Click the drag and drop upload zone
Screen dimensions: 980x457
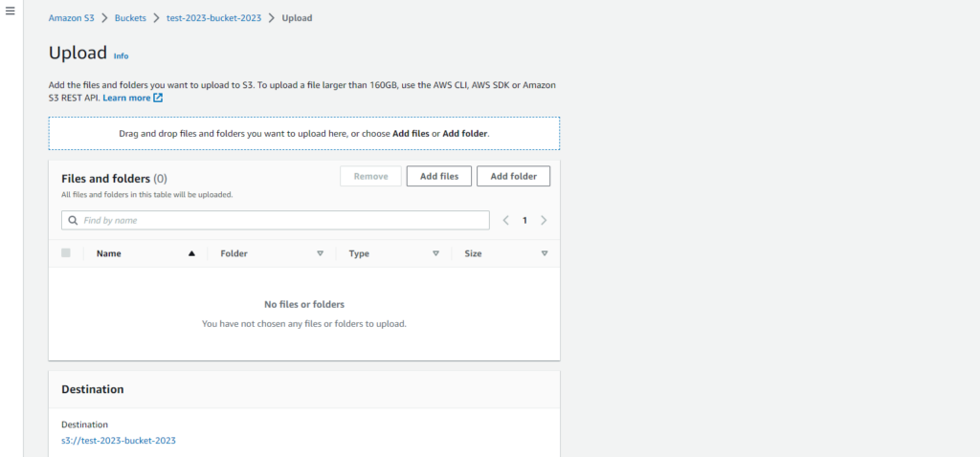(304, 133)
